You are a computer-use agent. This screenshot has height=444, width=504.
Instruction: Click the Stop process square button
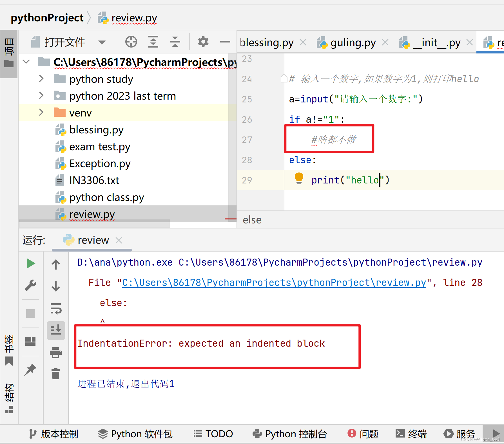pyautogui.click(x=30, y=313)
